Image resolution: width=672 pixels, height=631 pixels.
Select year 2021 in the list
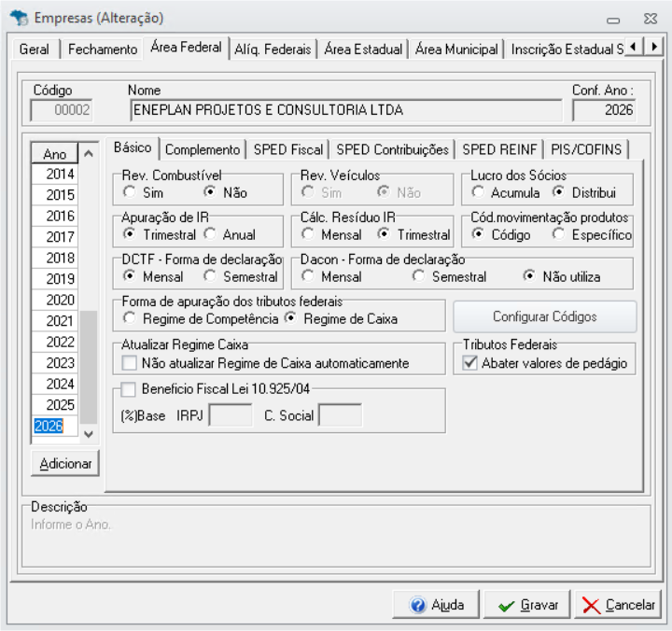click(x=55, y=321)
